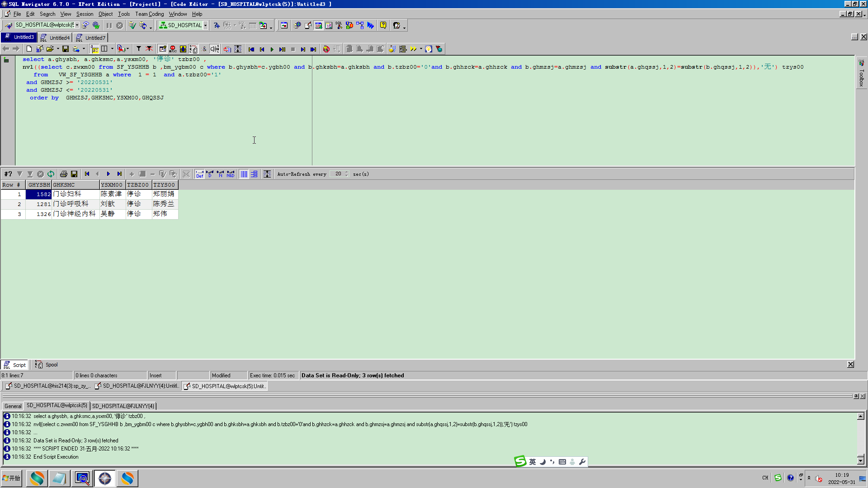Expand the Open file dropdown arrow
868x488 pixels.
tap(58, 49)
